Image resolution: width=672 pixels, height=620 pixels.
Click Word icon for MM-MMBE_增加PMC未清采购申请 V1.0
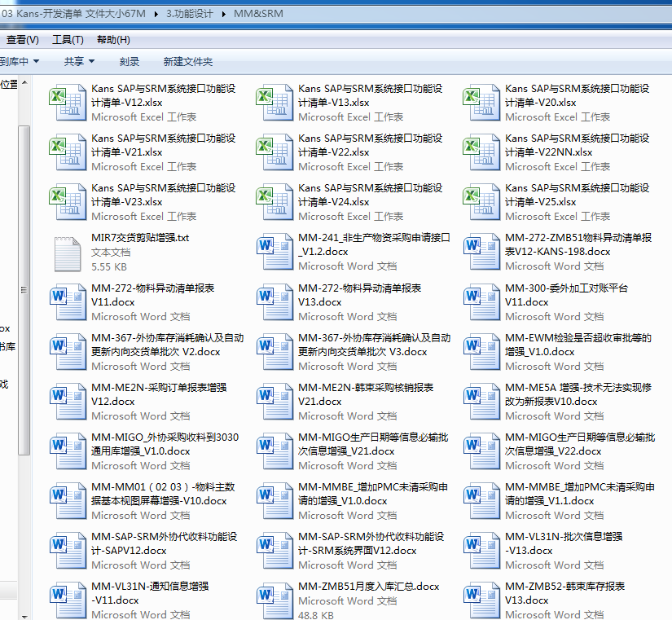coord(275,501)
